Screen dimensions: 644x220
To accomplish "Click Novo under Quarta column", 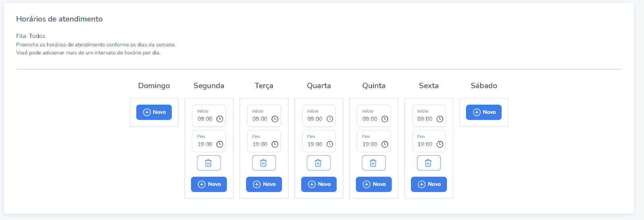I will coord(319,184).
